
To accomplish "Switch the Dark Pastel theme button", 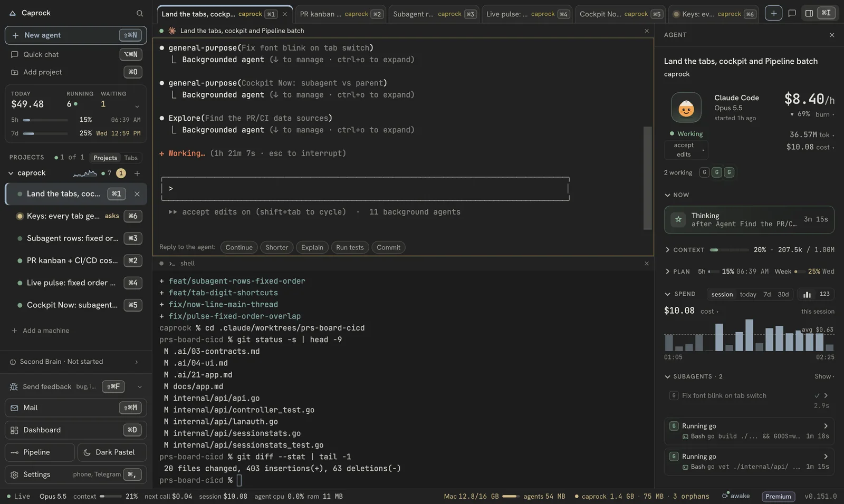I will pos(112,452).
